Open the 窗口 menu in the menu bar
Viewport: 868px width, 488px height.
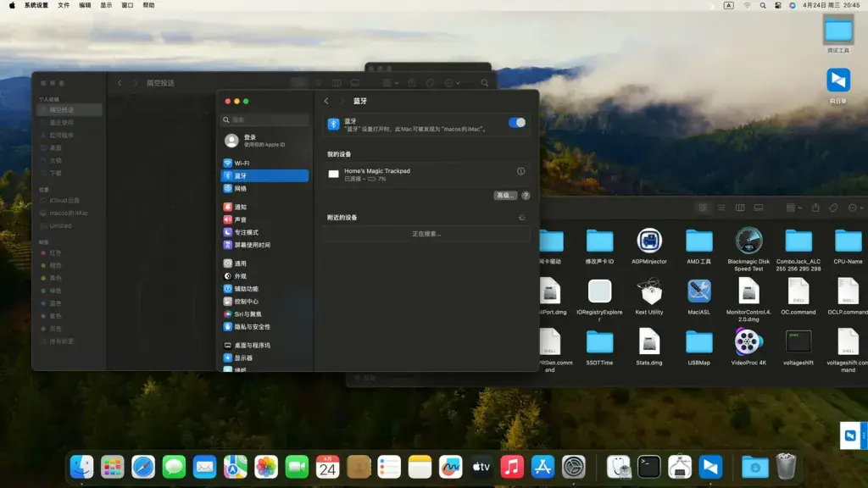click(x=127, y=5)
